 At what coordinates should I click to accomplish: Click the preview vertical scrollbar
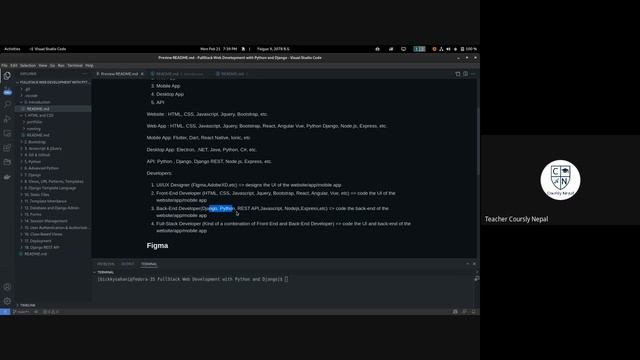point(477,141)
